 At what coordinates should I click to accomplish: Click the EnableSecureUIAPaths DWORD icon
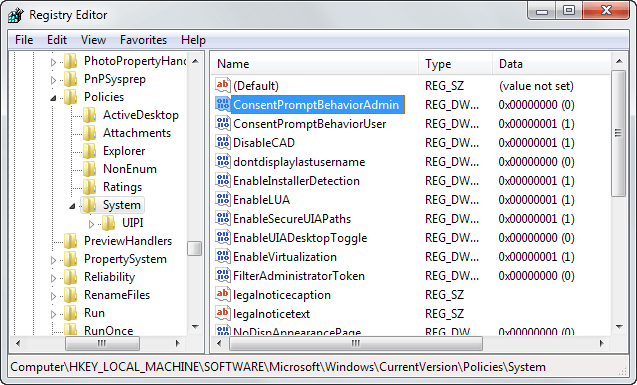click(x=223, y=218)
